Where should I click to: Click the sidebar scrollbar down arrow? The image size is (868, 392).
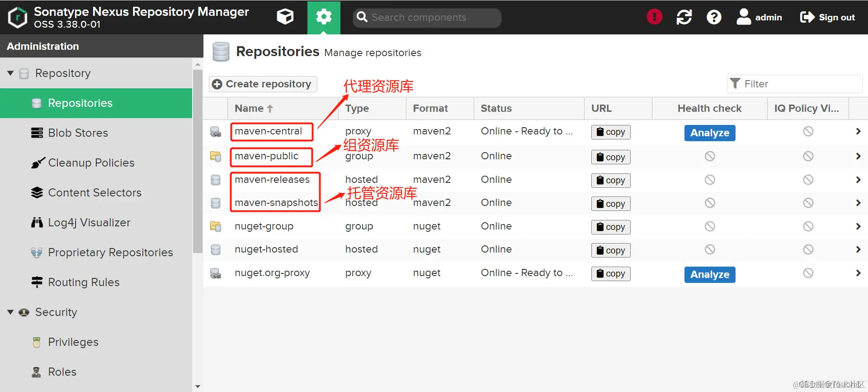click(198, 387)
